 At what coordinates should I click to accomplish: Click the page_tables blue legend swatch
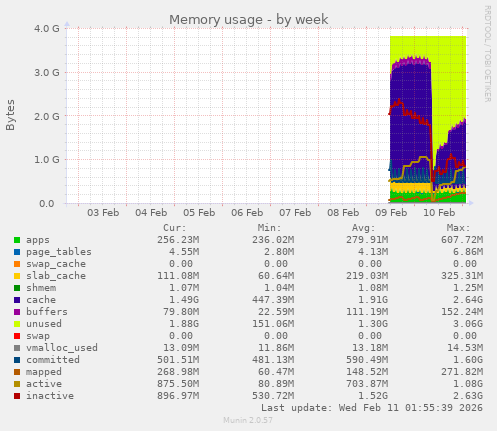17,252
